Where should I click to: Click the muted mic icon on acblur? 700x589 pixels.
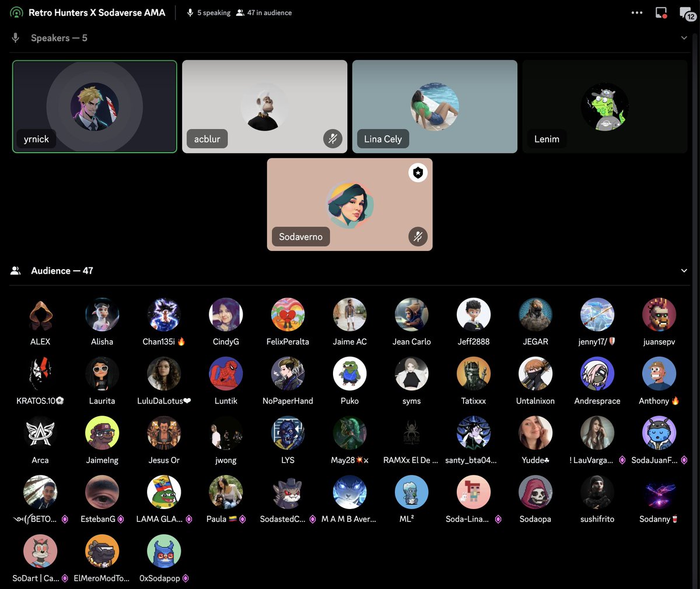(x=332, y=139)
